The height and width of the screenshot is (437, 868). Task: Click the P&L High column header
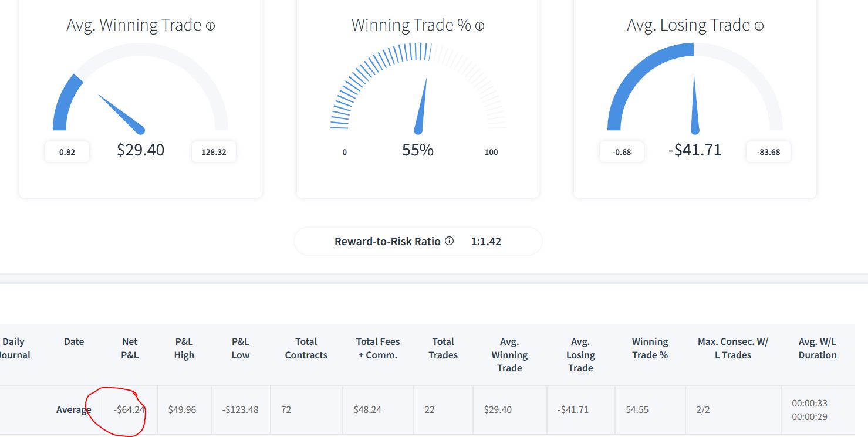(x=184, y=348)
